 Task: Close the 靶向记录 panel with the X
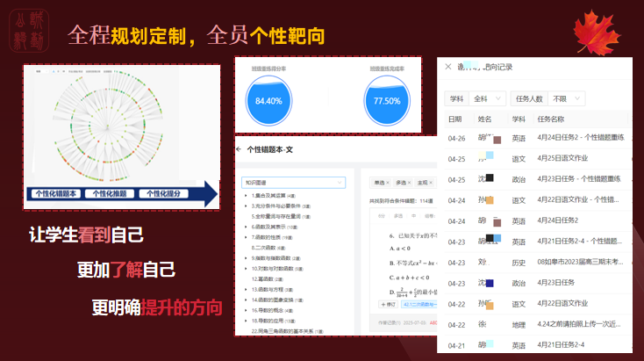pyautogui.click(x=448, y=67)
